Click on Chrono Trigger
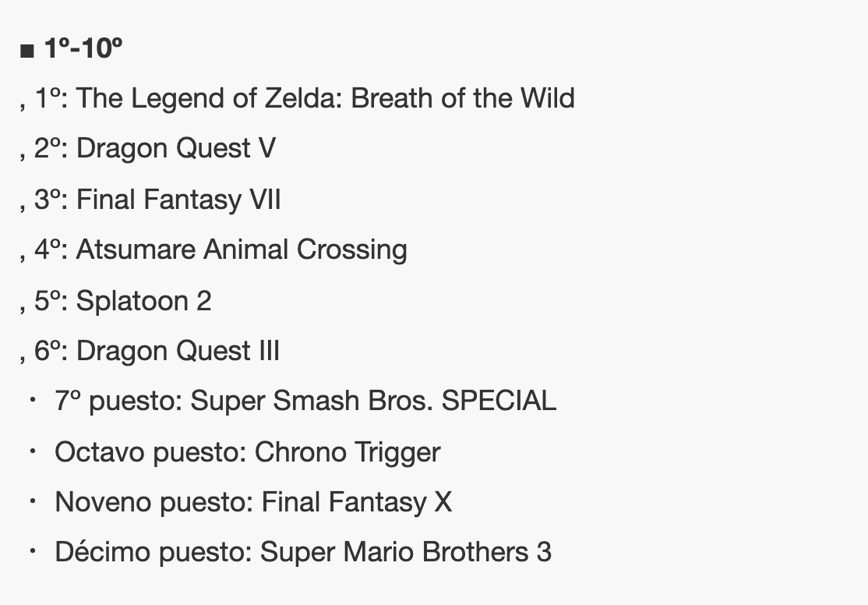Screen dimensions: 868x605 (348, 452)
